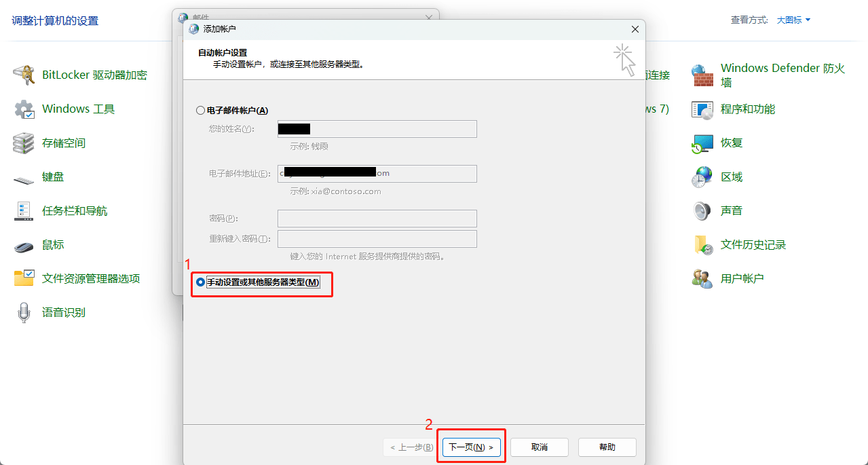This screenshot has height=465, width=868.
Task: Close the 添加帐户 dialog
Action: 635,29
